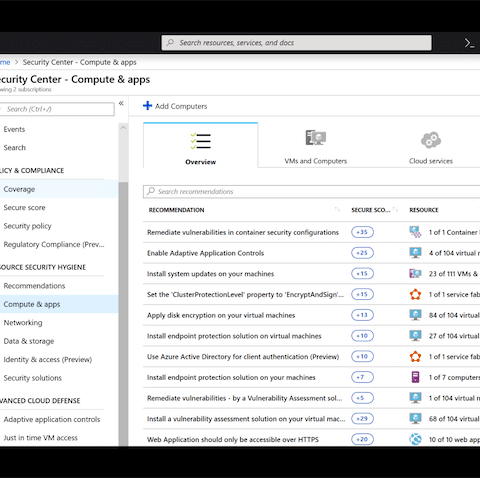This screenshot has height=478, width=480.
Task: Click Security Center - Compute & apps breadcrumb
Action: tap(80, 62)
